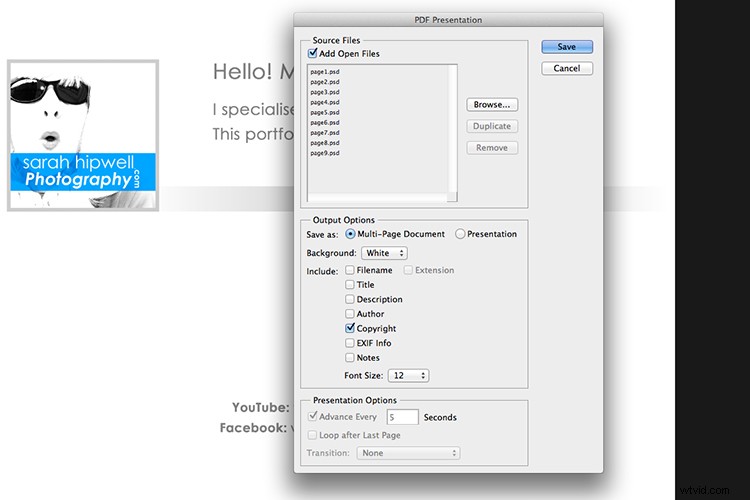Screen dimensions: 750x500
Task: Open the Font Size dropdown
Action: 409,376
